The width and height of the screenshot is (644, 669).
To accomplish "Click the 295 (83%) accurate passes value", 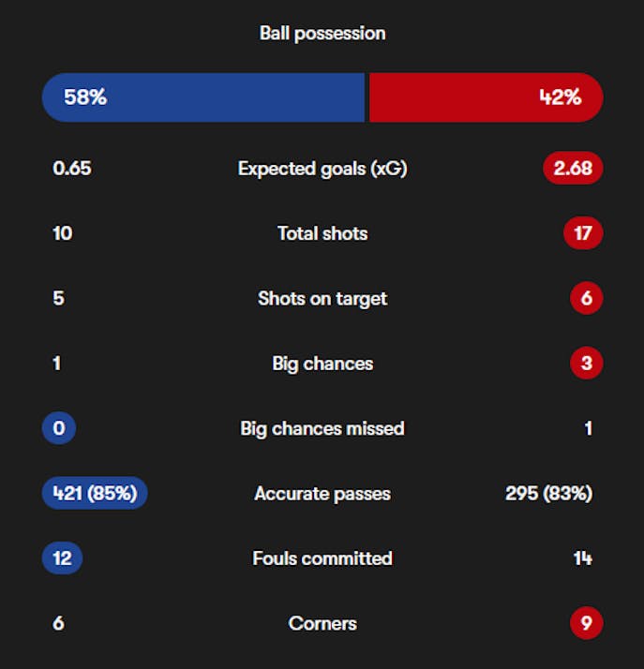I will click(548, 493).
